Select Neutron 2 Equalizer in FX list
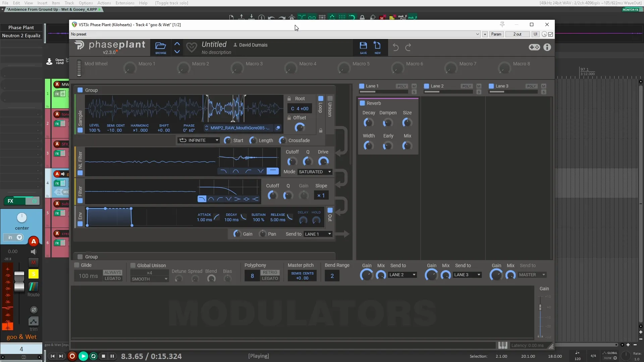644x362 pixels. point(21,36)
